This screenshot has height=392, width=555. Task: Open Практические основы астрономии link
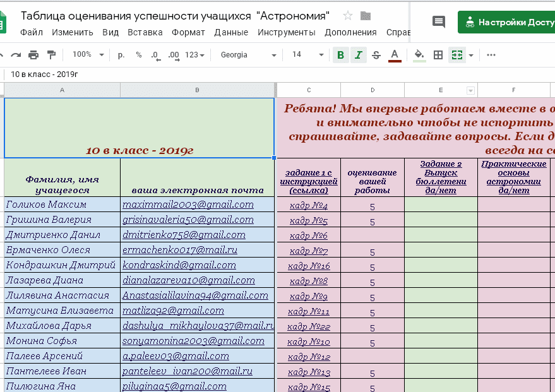(513, 177)
